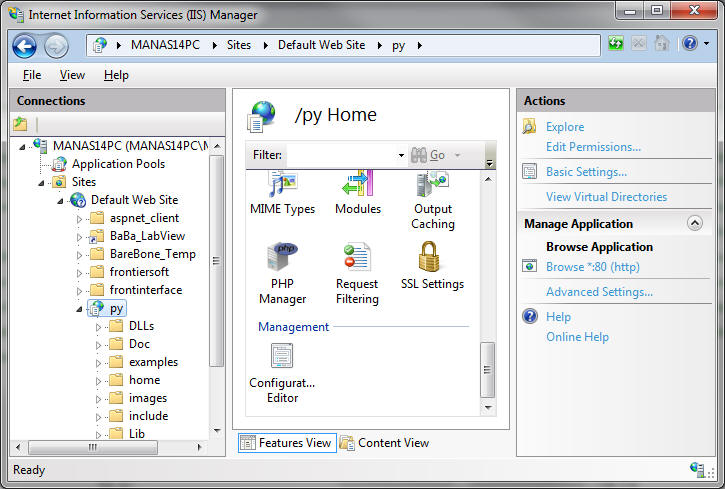Open the toolbar Help dropdown arrow

click(x=706, y=44)
